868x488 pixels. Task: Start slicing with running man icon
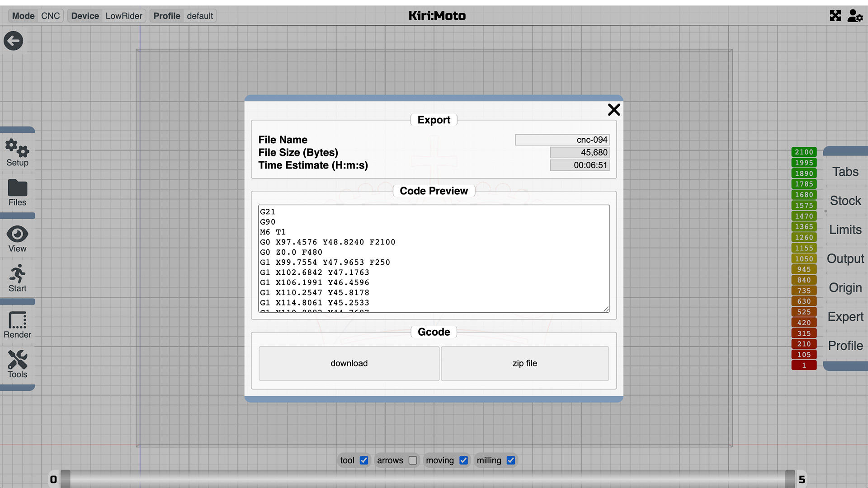coord(17,278)
